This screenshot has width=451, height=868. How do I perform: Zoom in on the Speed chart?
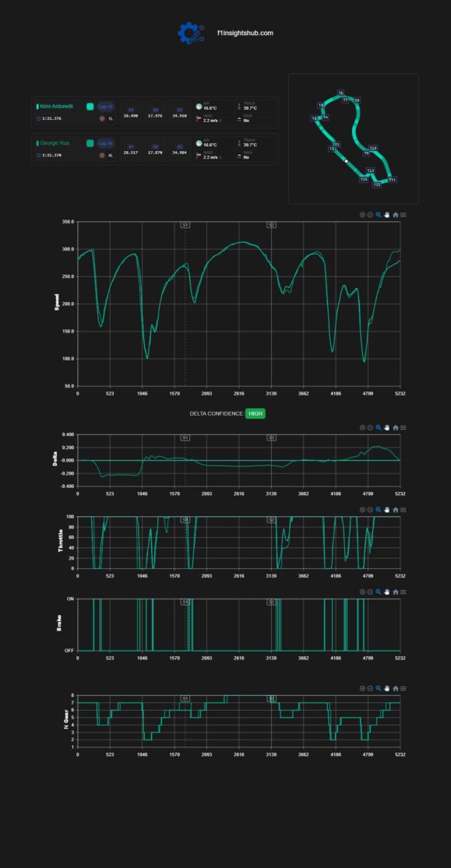coord(362,215)
